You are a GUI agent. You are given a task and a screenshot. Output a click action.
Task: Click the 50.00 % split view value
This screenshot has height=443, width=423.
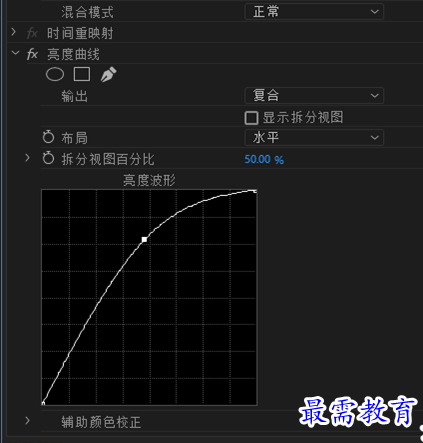(x=264, y=159)
